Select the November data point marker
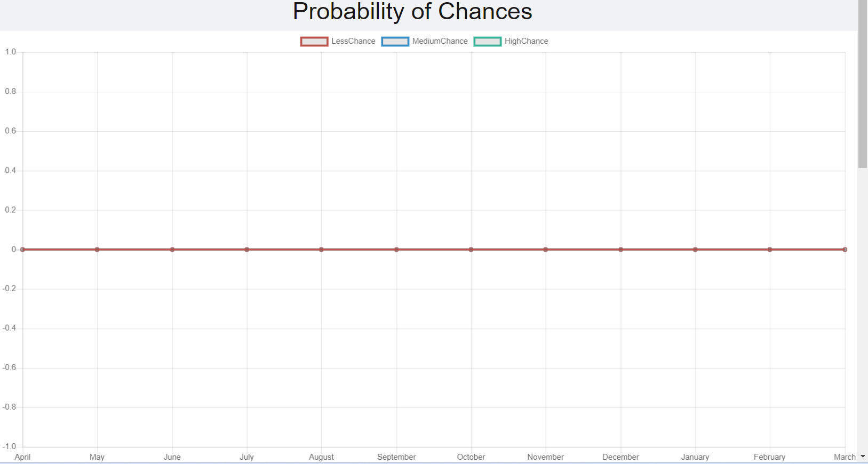Screen dimensions: 868x464 tap(545, 250)
